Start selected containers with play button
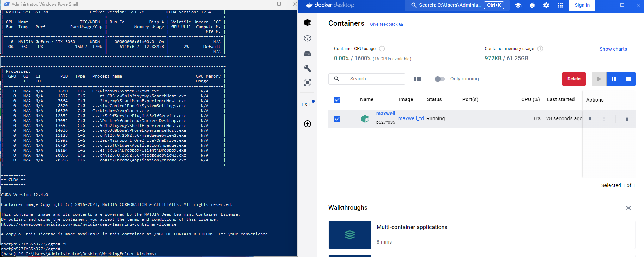This screenshot has width=644, height=257. [599, 79]
